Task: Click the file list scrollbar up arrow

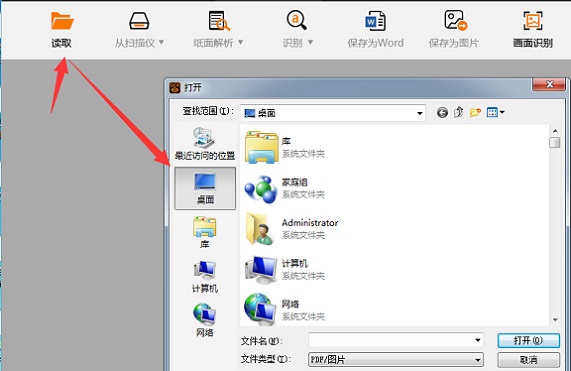Action: (555, 131)
